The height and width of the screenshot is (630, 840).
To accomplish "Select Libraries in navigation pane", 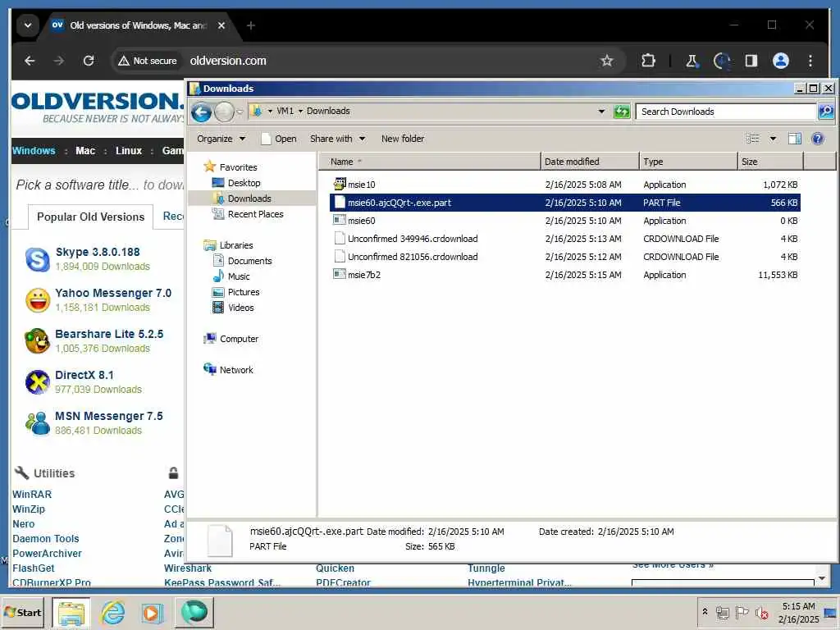I will pos(235,245).
